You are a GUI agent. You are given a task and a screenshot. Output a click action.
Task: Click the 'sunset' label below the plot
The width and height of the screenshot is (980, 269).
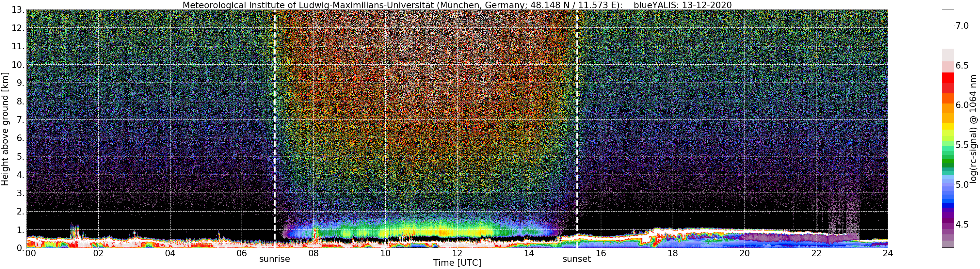click(x=577, y=259)
